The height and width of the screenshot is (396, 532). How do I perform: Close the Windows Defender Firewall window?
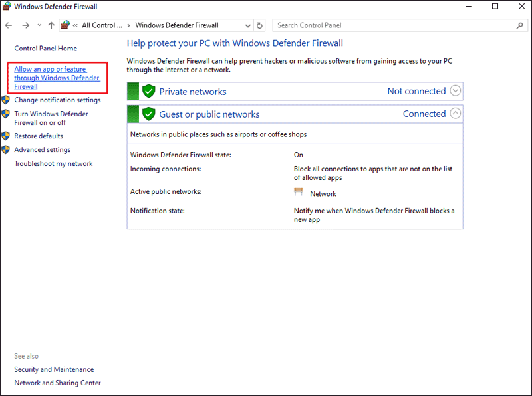tap(521, 7)
